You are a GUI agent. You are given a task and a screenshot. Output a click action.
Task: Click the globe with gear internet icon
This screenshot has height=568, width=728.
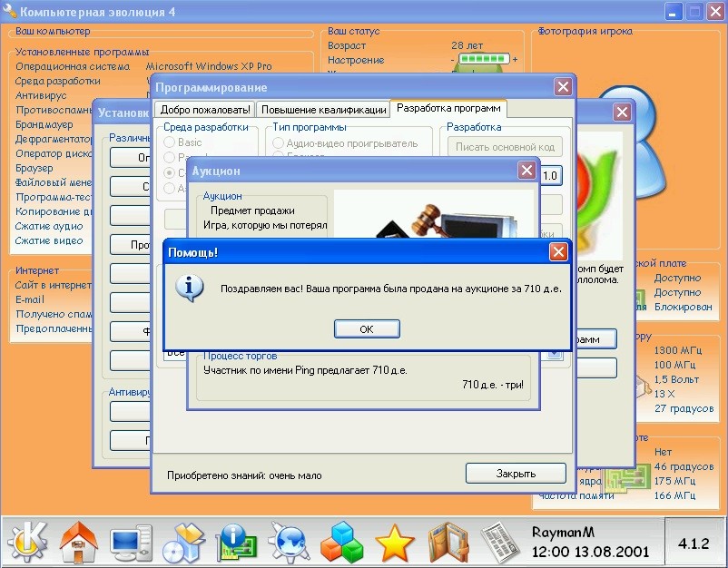[x=290, y=542]
